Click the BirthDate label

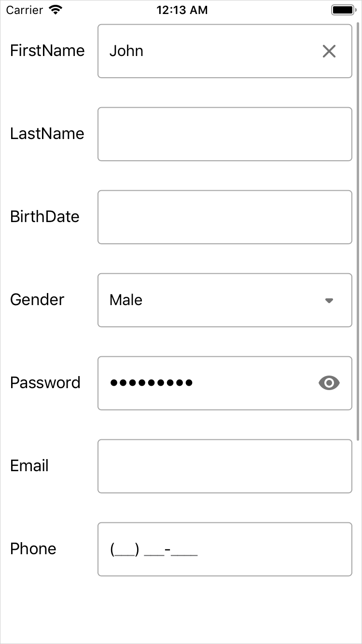coord(45,217)
